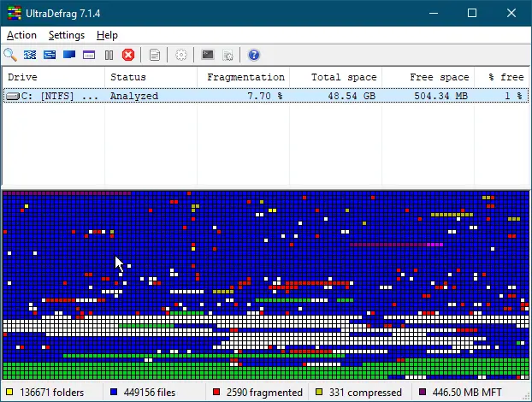Click the 504.34 MB free space value

[x=440, y=96]
